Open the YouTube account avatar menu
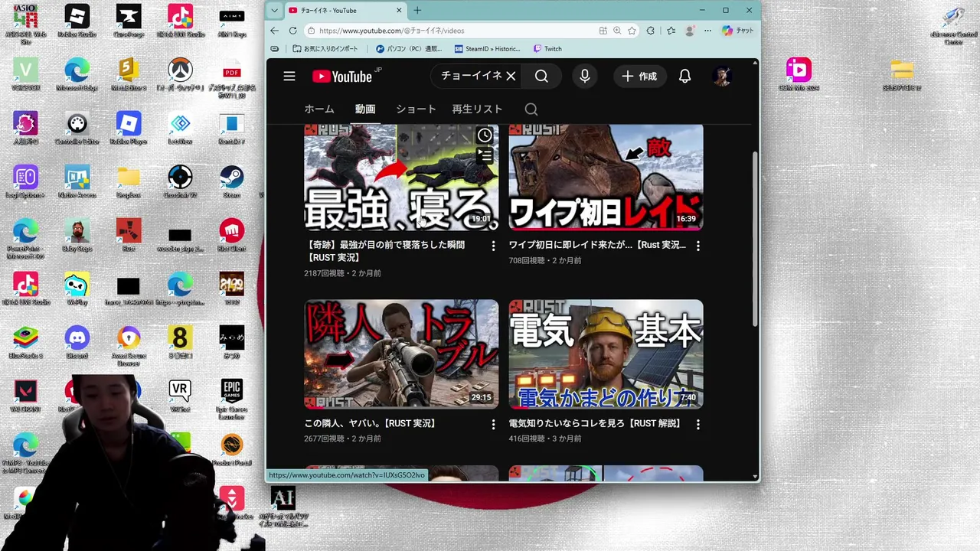 coord(721,76)
